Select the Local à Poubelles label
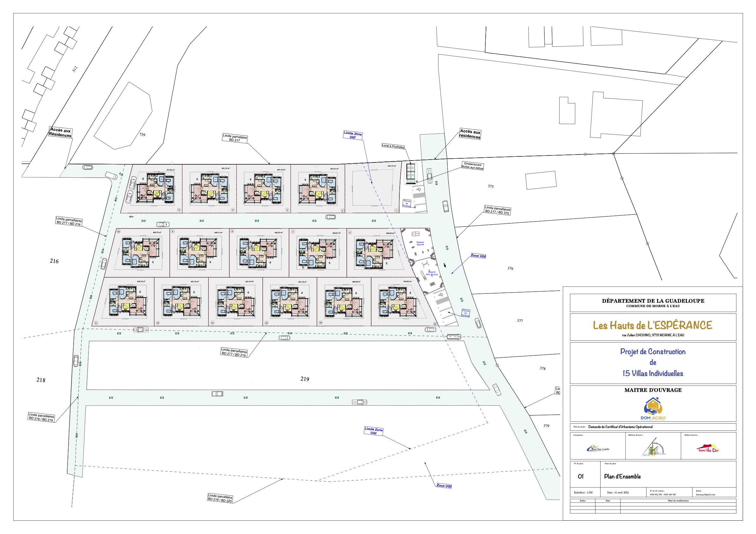This screenshot has width=756, height=534. click(393, 146)
